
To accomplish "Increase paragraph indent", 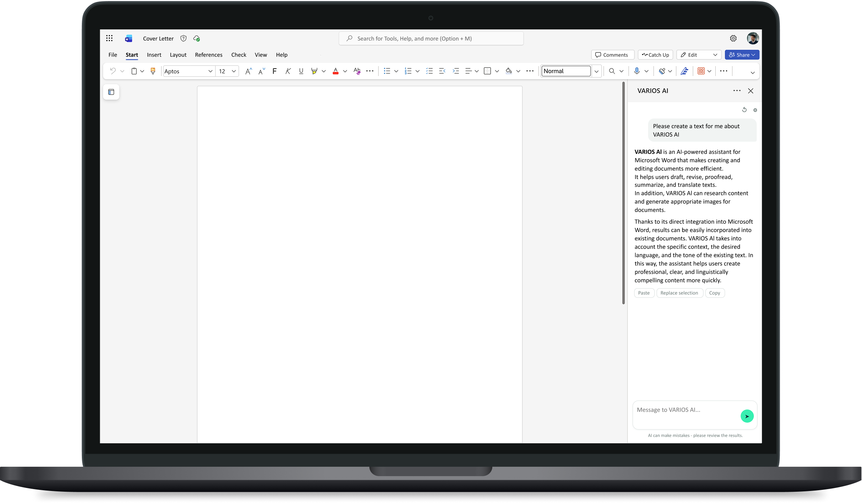I will click(x=456, y=71).
